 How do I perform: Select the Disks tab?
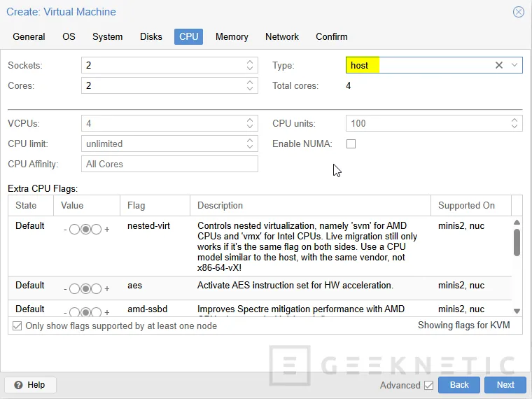click(x=151, y=36)
